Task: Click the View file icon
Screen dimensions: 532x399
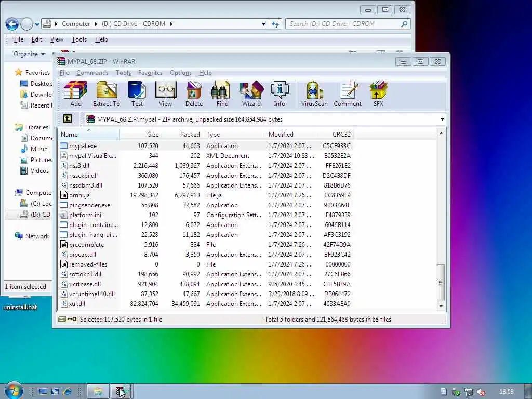Action: coord(166,94)
